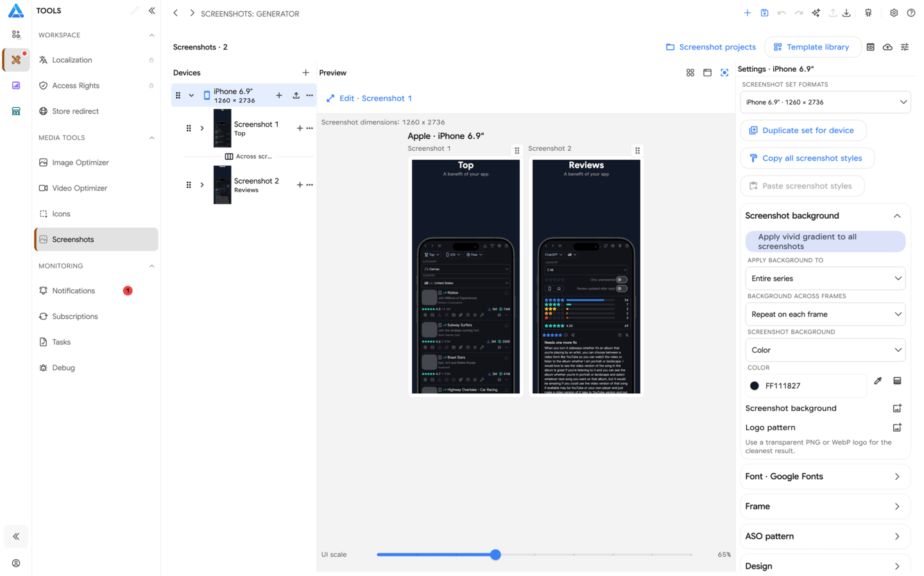This screenshot has height=576, width=924.
Task: Click the dark color swatch next to FF111827
Action: point(755,386)
